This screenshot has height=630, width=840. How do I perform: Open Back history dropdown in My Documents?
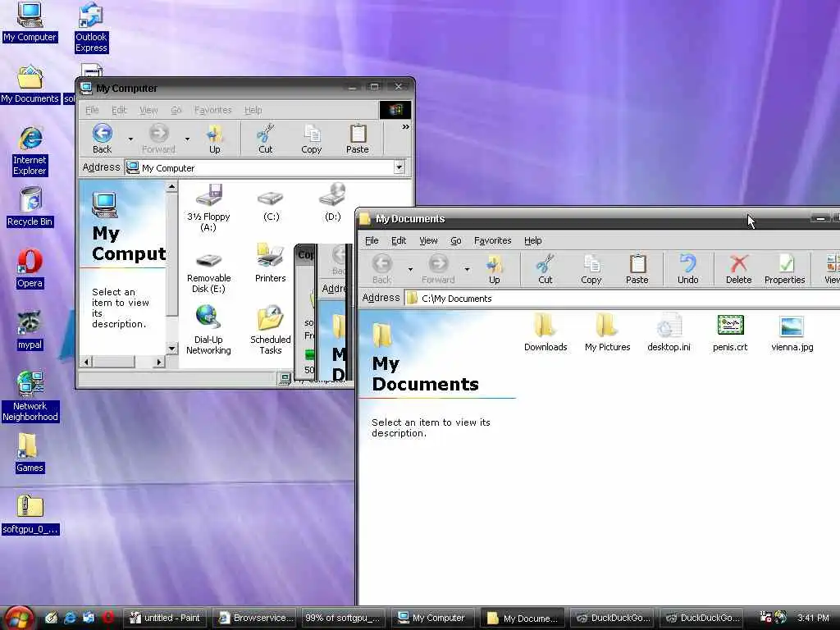410,269
